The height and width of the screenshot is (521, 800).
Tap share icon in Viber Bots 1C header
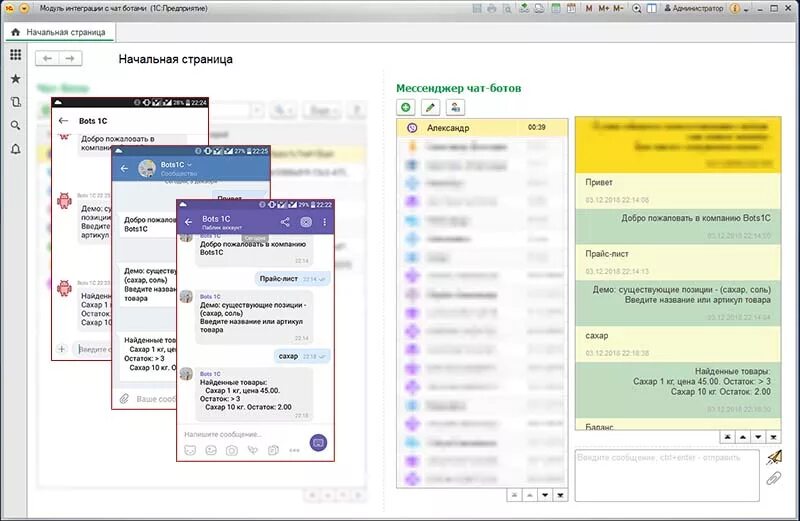pyautogui.click(x=285, y=222)
